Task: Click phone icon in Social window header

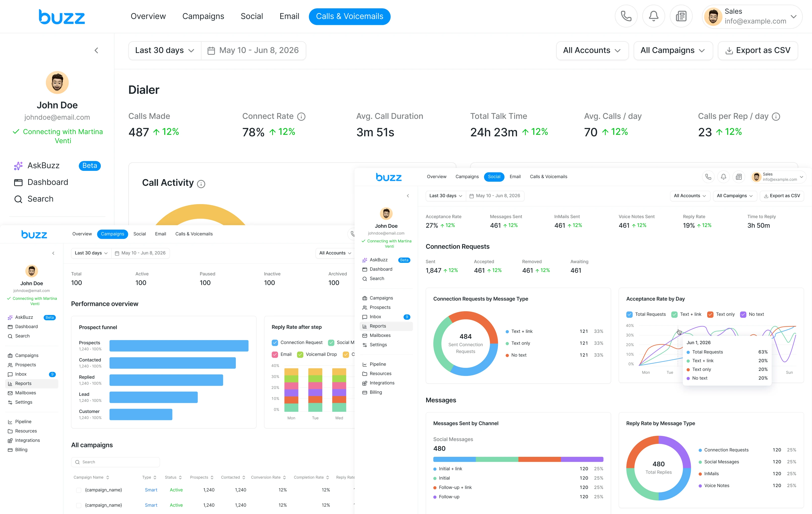Action: point(708,177)
